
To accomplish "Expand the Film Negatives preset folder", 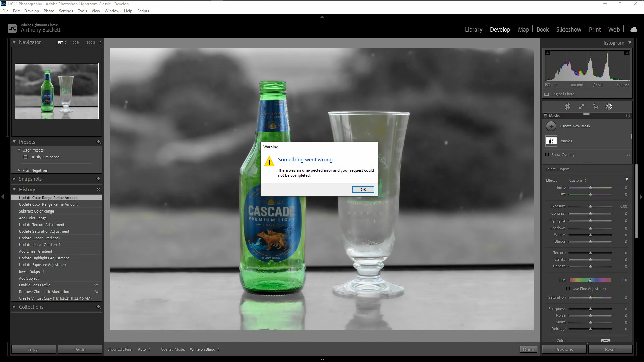I will (x=19, y=170).
